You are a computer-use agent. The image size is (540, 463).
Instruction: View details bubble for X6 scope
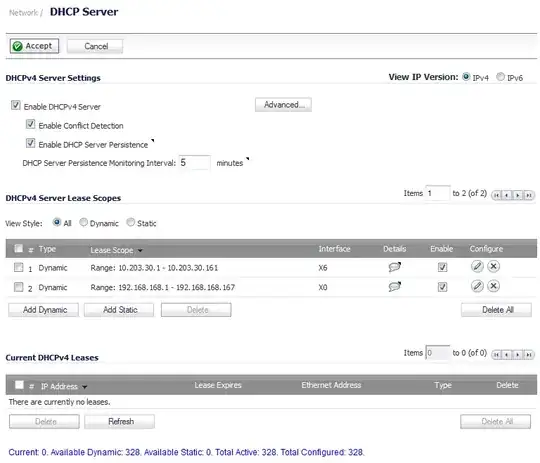[x=395, y=267]
